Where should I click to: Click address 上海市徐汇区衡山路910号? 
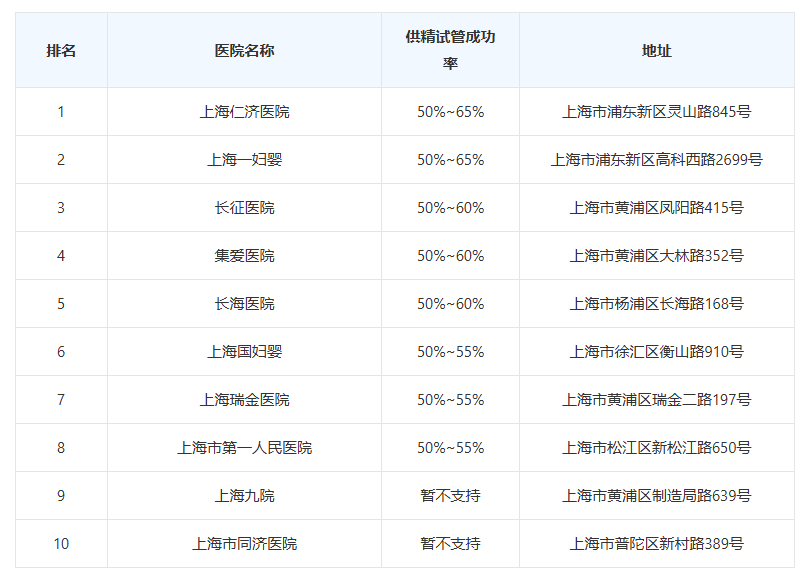coord(656,351)
